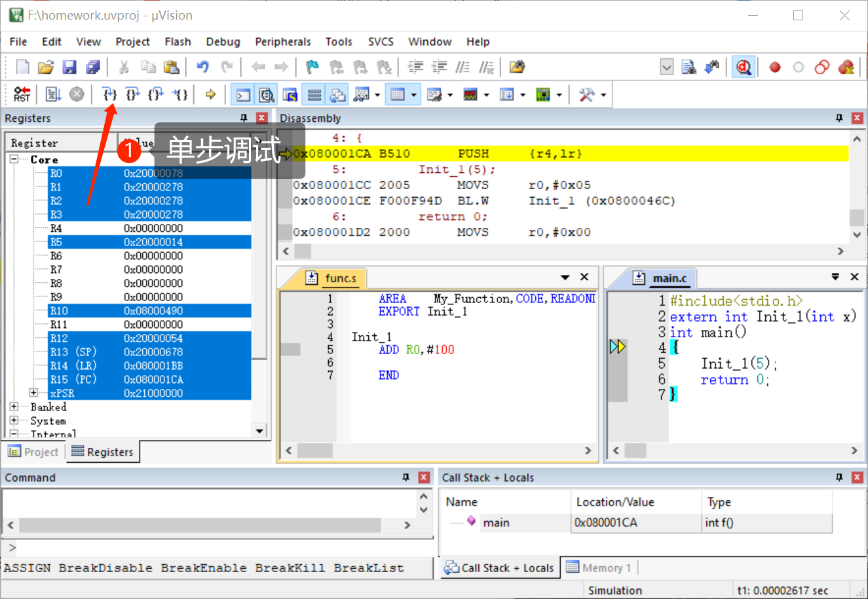Collapse the Core register group
Viewport: 868px width, 599px height.
(14, 159)
